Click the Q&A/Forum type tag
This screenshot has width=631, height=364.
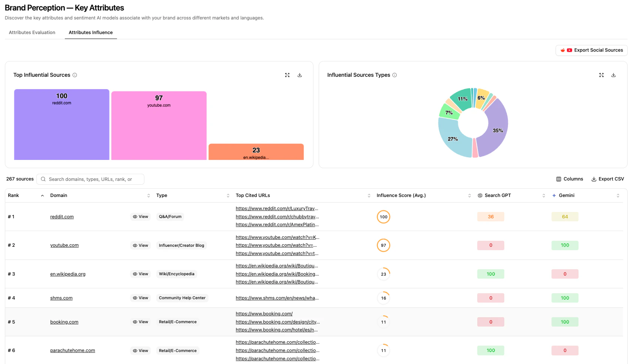[x=170, y=217]
